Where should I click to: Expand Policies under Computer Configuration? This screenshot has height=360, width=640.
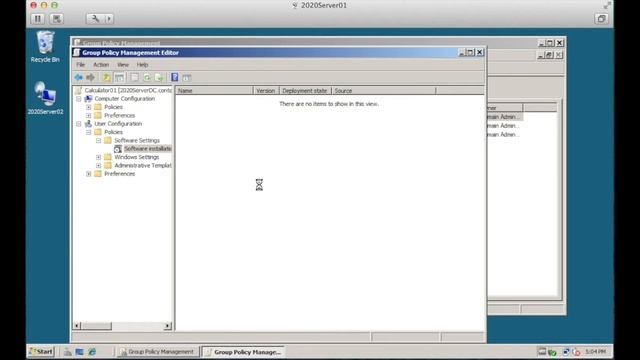(89, 107)
